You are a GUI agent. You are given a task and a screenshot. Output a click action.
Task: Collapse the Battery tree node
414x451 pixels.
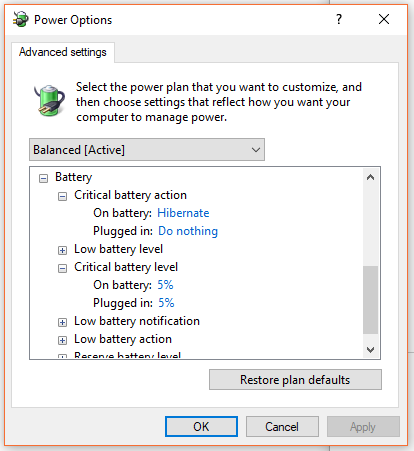pos(43,178)
